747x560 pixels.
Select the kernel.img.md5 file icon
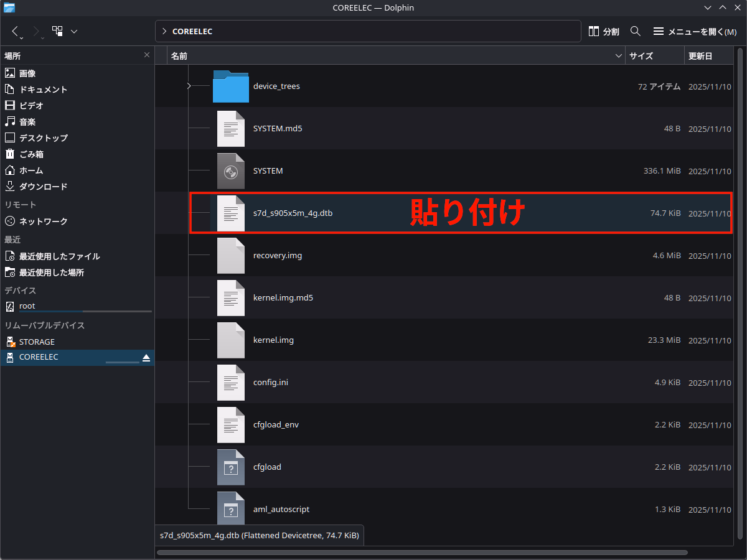tap(231, 297)
